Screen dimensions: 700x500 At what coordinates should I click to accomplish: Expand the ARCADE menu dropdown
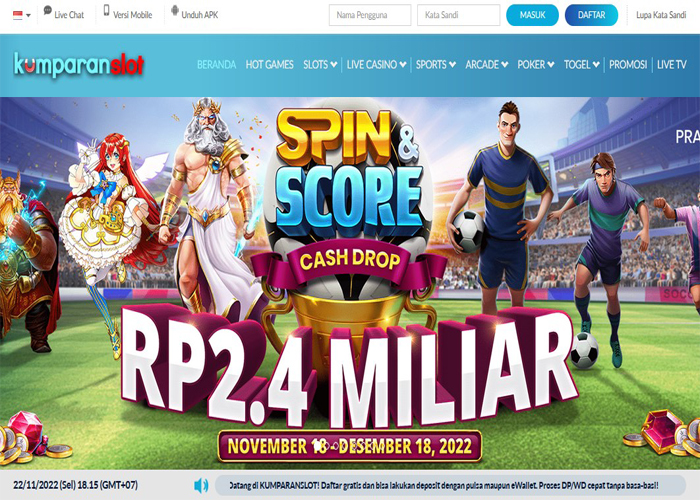tap(504, 65)
